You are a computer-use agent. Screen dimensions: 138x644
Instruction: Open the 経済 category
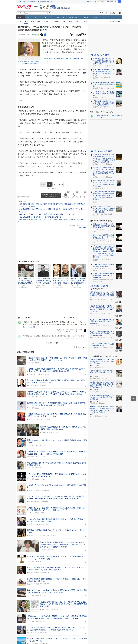coord(39,21)
